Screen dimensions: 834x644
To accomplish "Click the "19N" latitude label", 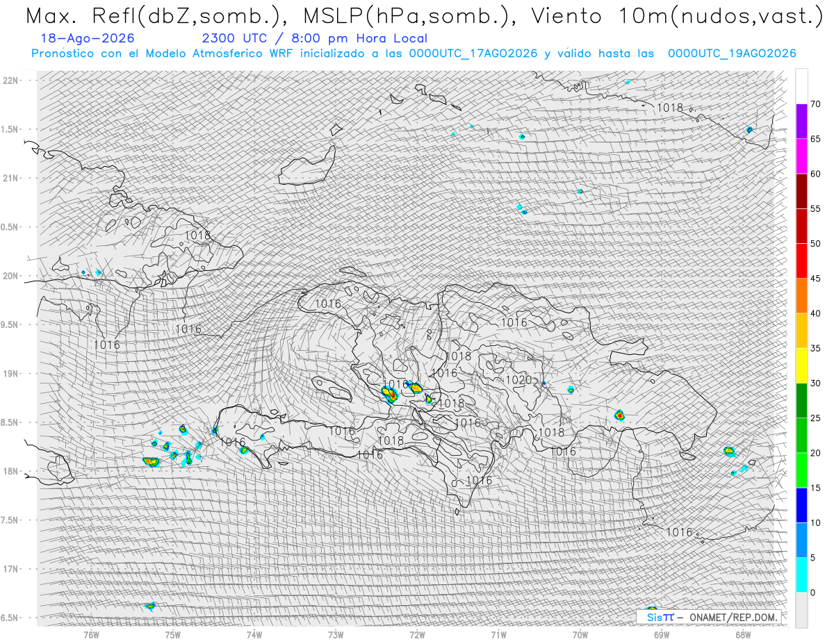I will tap(10, 374).
